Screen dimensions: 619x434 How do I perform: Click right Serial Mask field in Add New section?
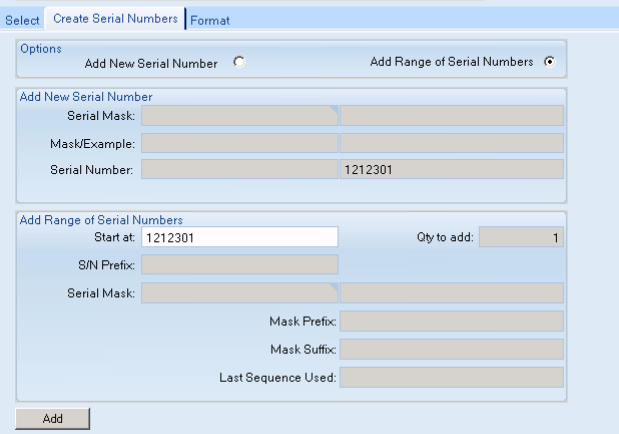tap(452, 115)
